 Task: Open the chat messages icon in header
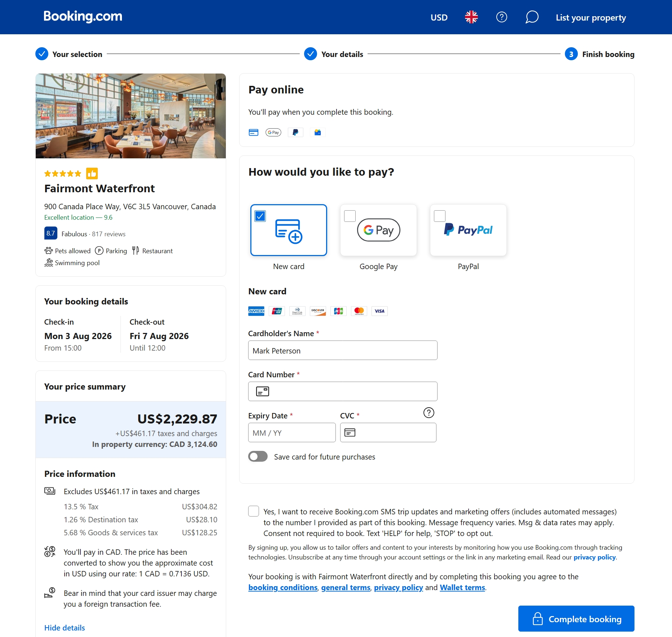(x=532, y=17)
